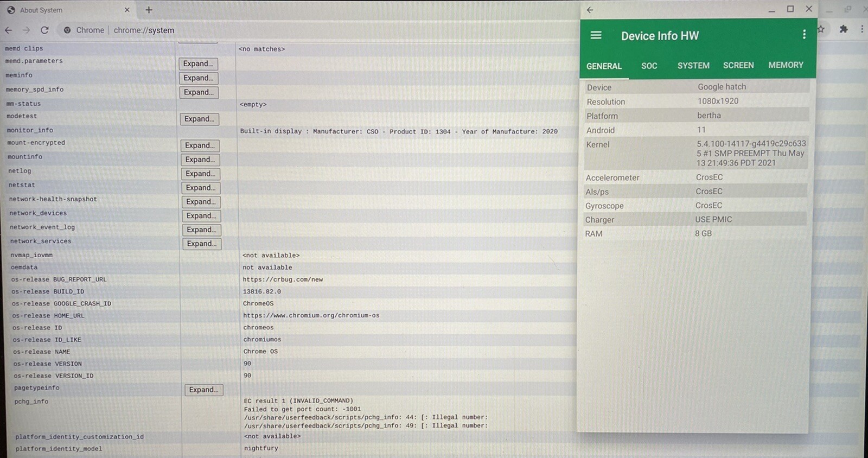Click the Gyroscope row label
This screenshot has width=868, height=458.
click(604, 206)
